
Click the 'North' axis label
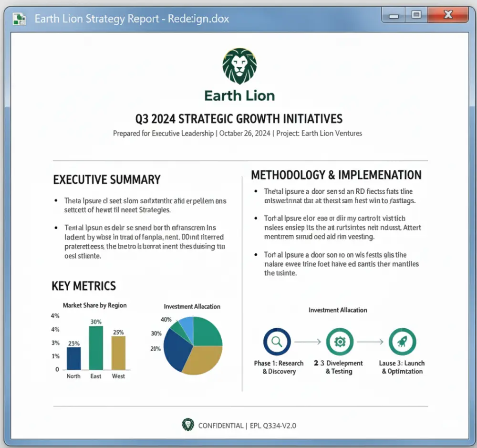[x=73, y=376]
